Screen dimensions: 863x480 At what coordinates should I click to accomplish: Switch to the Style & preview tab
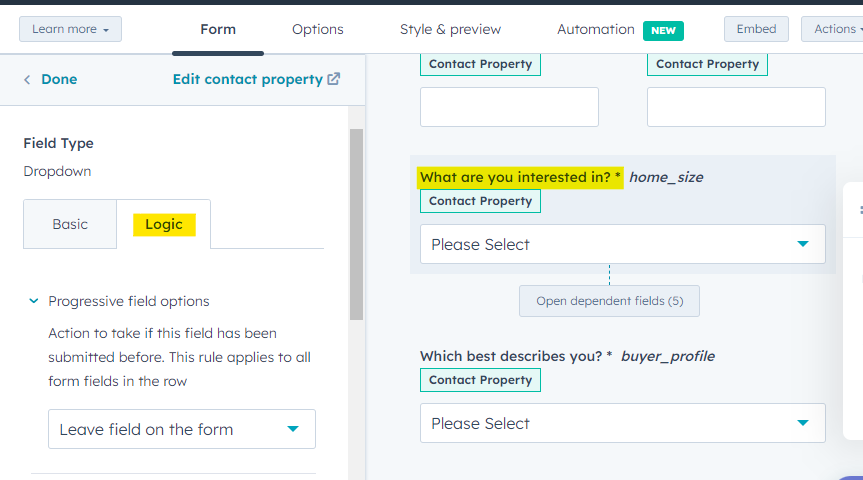tap(450, 29)
